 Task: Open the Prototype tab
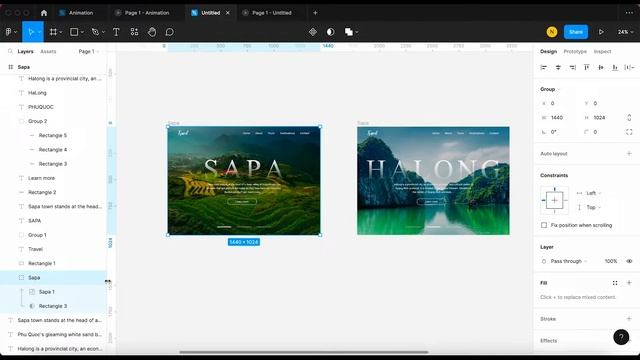point(575,51)
